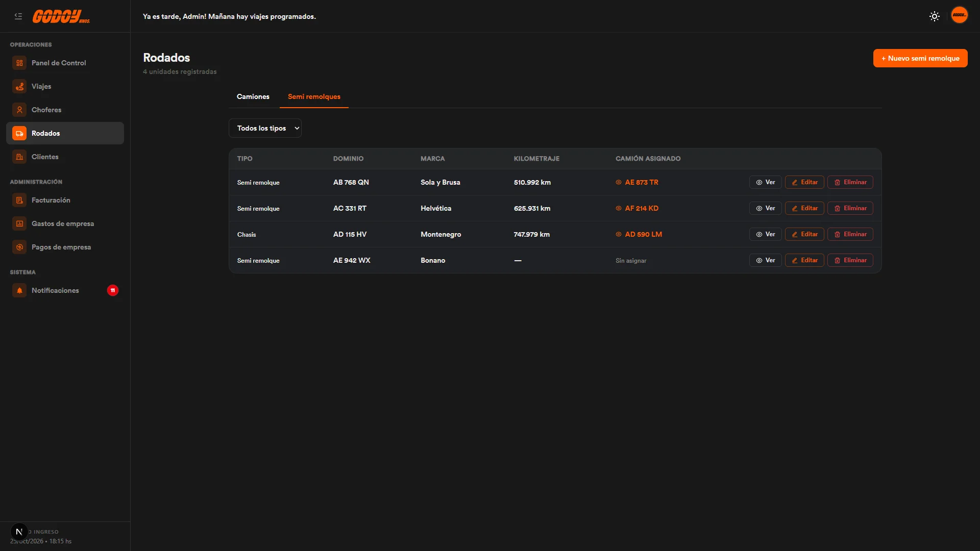View the AE 942 WX trailer
Screen dimensions: 980x551
pyautogui.click(x=765, y=260)
